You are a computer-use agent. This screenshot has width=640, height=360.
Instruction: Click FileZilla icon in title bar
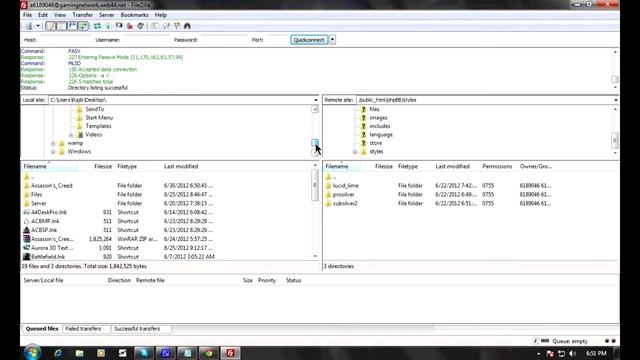coord(24,5)
